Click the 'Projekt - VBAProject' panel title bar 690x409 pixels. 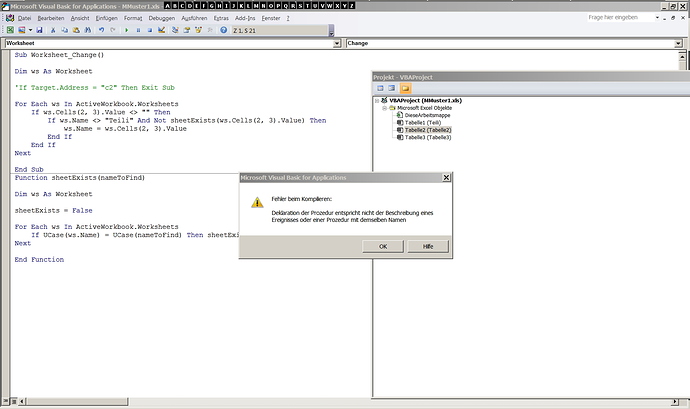point(531,77)
